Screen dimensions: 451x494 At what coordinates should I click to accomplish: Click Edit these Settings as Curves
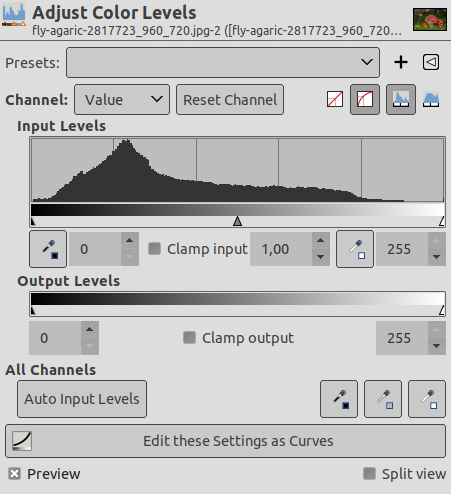(225, 441)
